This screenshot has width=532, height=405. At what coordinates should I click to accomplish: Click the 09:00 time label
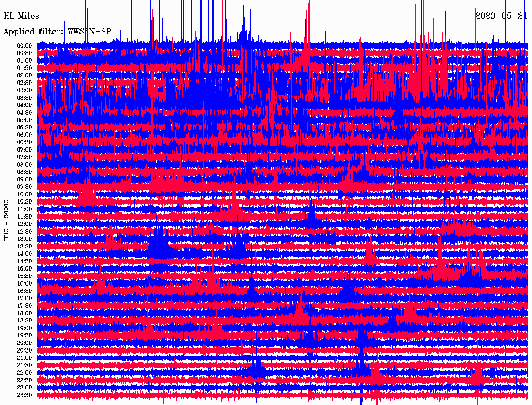click(x=24, y=180)
